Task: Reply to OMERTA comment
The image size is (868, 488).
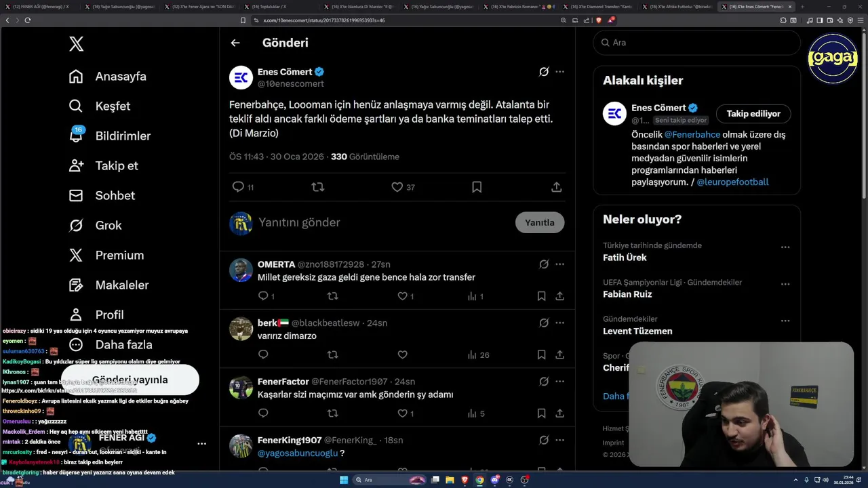Action: point(266,296)
